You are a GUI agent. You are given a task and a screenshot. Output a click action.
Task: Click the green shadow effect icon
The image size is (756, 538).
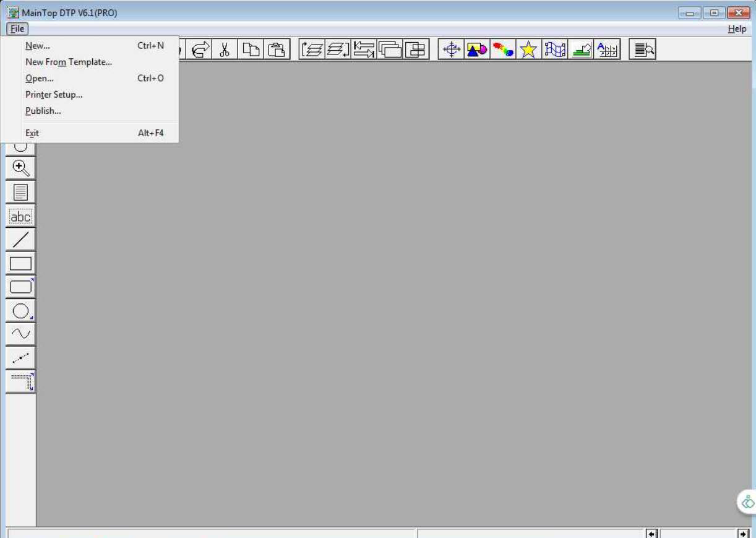point(582,50)
